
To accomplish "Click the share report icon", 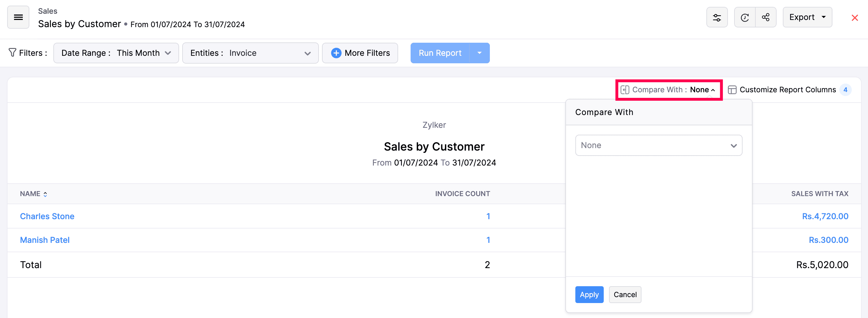I will click(766, 17).
